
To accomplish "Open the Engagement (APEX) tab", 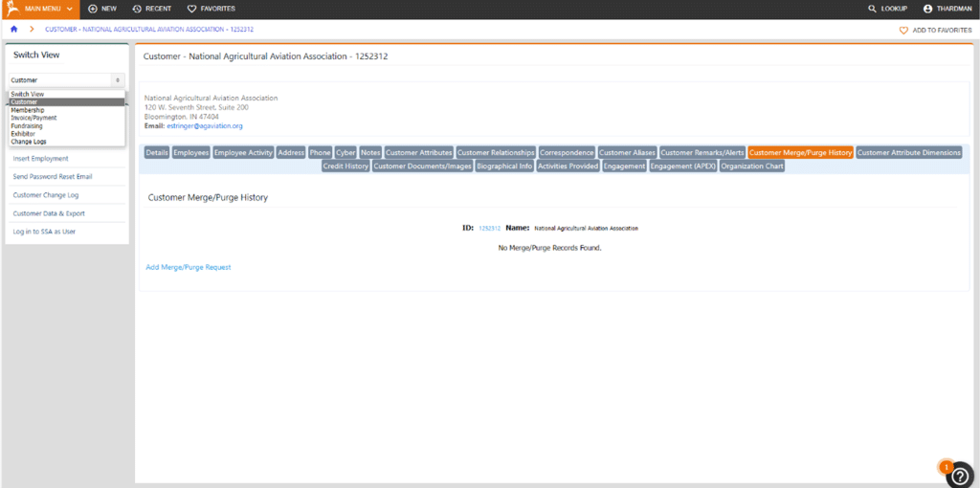I will [x=683, y=166].
